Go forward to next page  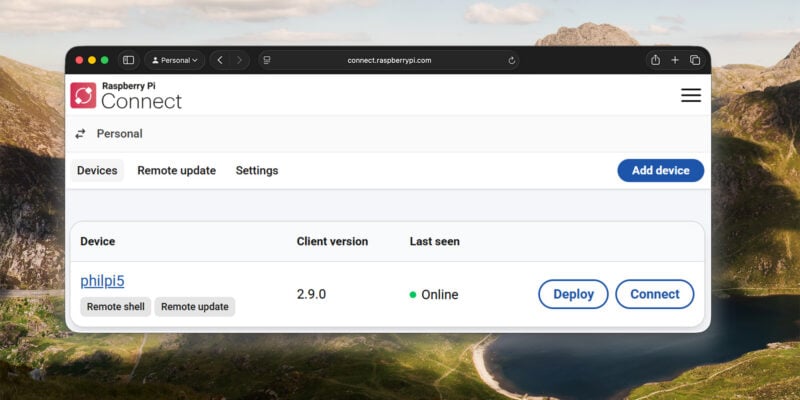[x=240, y=60]
